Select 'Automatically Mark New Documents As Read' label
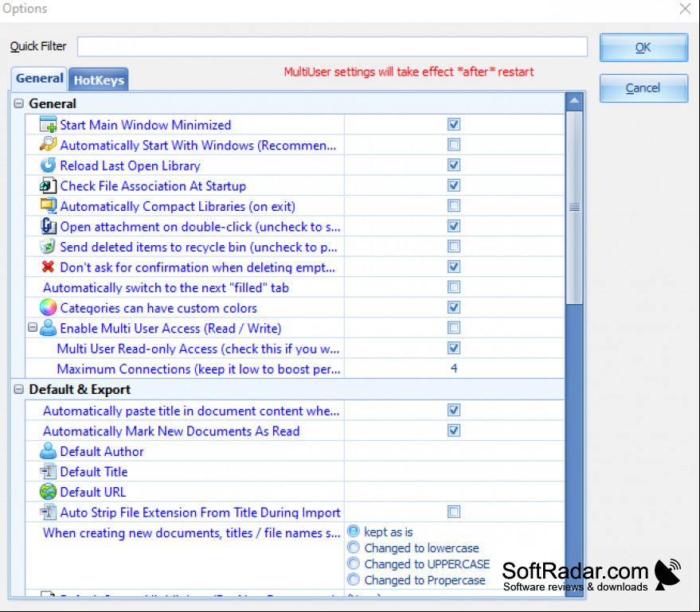This screenshot has width=700, height=612. [171, 431]
